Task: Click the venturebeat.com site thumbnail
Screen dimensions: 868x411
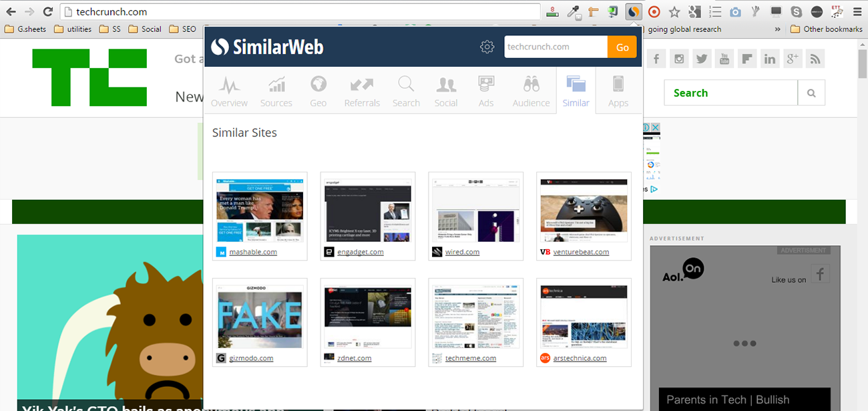Action: (584, 210)
